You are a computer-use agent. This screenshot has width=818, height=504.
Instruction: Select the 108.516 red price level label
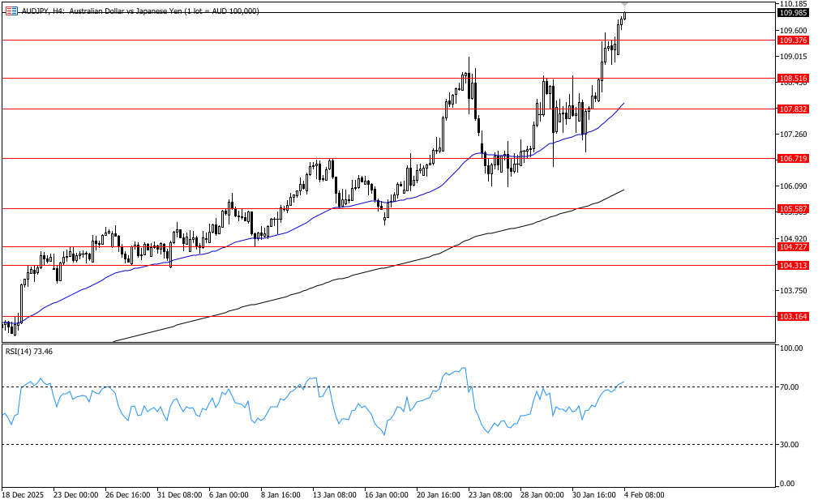pyautogui.click(x=791, y=79)
